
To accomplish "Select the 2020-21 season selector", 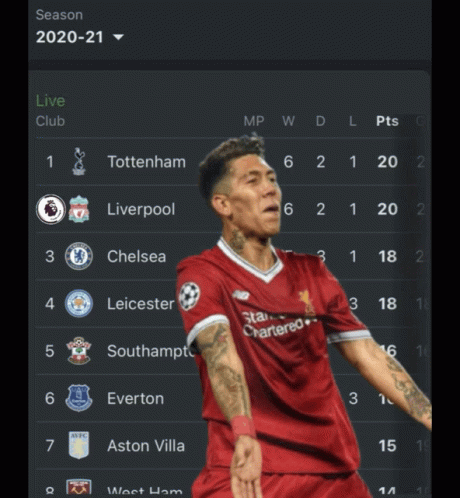I will point(80,37).
